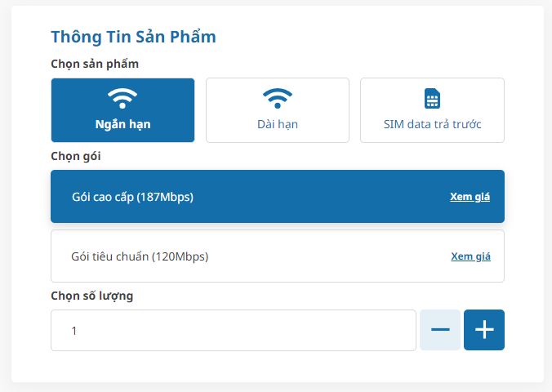The width and height of the screenshot is (552, 392).
Task: Select Gói cao cấp (187Mbps) package
Action: pyautogui.click(x=245, y=197)
